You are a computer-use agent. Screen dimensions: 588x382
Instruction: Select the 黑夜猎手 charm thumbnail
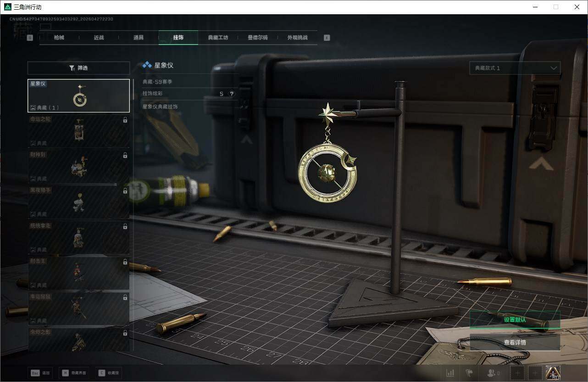click(x=78, y=202)
